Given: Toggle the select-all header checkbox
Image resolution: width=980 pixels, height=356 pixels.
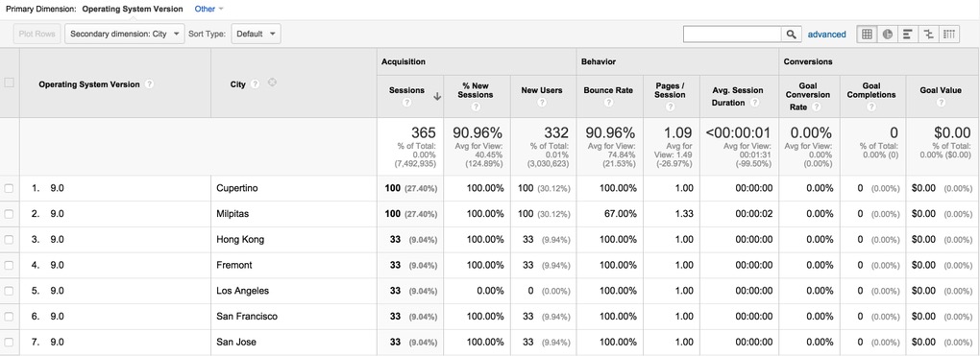Looking at the screenshot, I should [9, 83].
